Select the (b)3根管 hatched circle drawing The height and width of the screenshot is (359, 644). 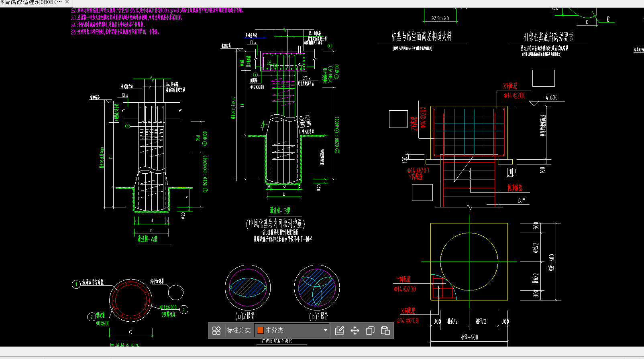(316, 287)
